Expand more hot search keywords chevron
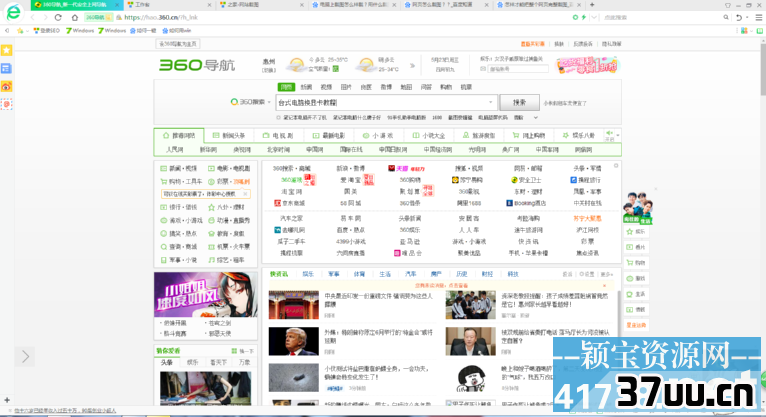This screenshot has width=766, height=417. coord(535,118)
